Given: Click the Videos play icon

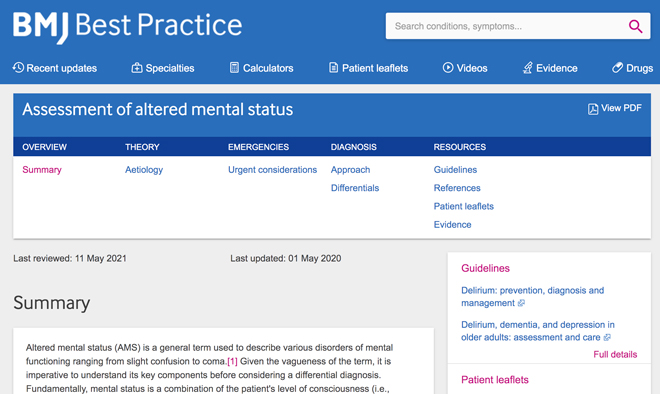Looking at the screenshot, I should point(448,67).
